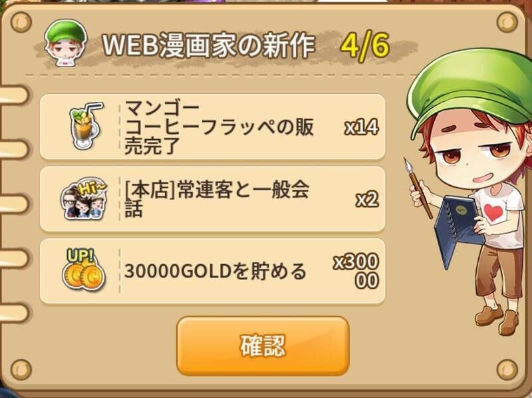Click the top notebook binder ring tab
The height and width of the screenshot is (398, 532).
tap(13, 95)
